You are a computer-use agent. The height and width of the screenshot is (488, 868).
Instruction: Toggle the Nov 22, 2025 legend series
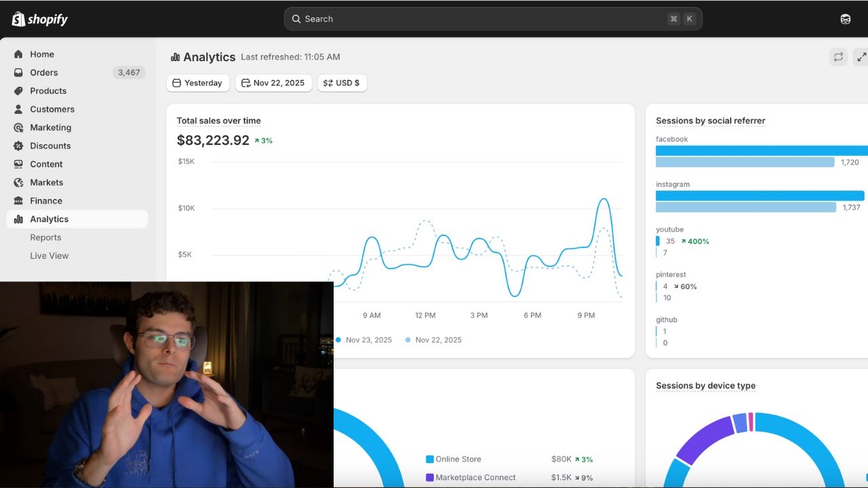coord(433,340)
